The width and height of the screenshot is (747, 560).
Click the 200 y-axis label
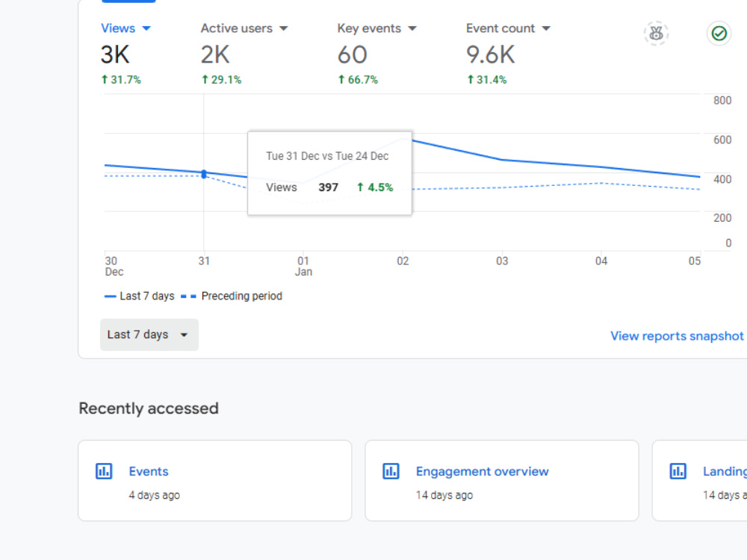722,218
